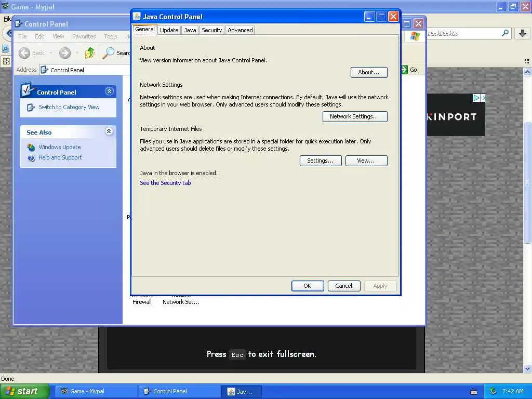
Task: Collapse the Control Panel sidebar section
Action: (109, 91)
